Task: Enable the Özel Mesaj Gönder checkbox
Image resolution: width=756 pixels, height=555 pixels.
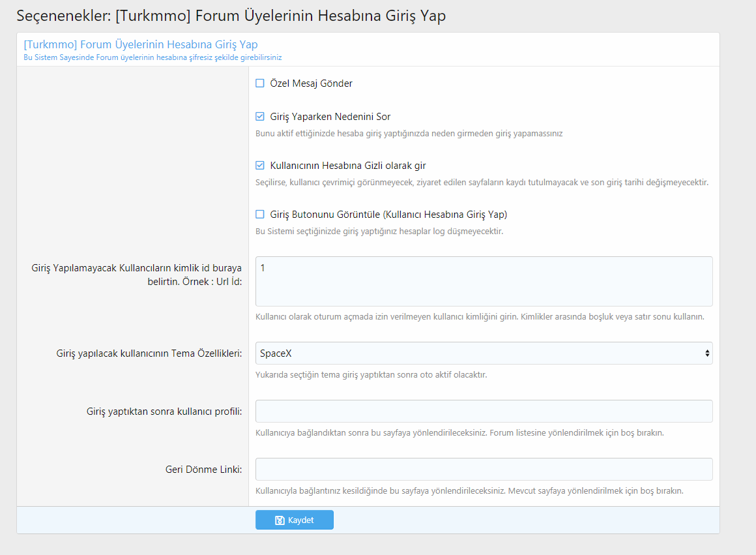Action: pyautogui.click(x=260, y=83)
